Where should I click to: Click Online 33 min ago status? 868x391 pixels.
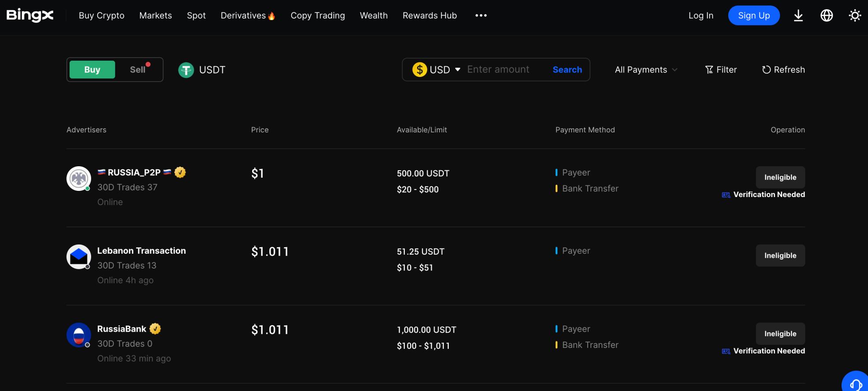(x=134, y=359)
